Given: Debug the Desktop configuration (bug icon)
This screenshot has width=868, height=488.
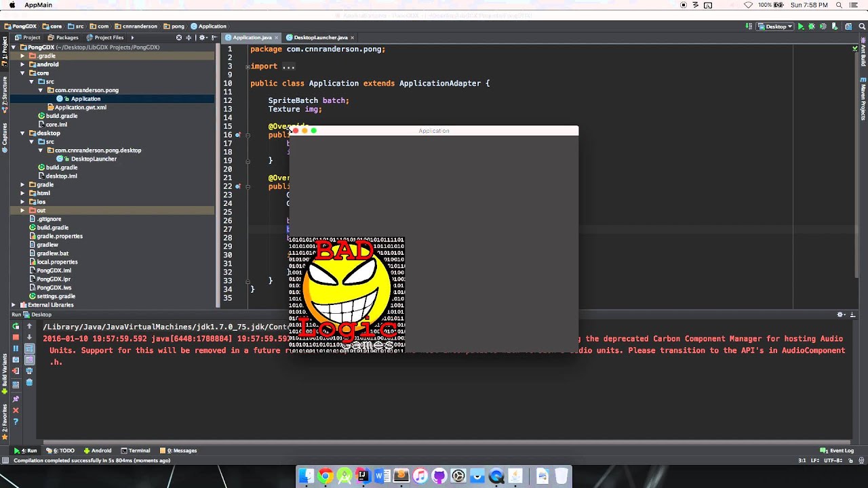Looking at the screenshot, I should (x=812, y=26).
